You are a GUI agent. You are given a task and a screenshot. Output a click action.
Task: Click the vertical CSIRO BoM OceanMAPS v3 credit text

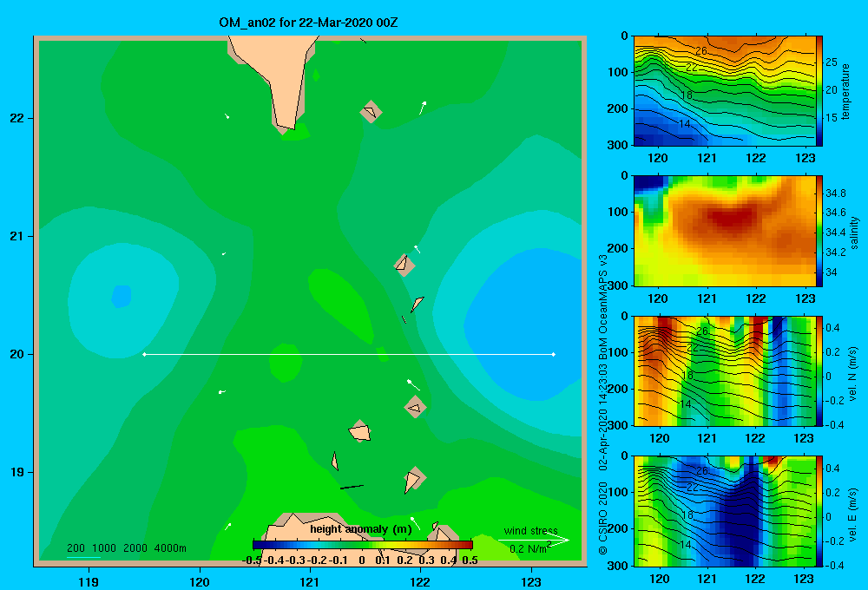pyautogui.click(x=603, y=404)
